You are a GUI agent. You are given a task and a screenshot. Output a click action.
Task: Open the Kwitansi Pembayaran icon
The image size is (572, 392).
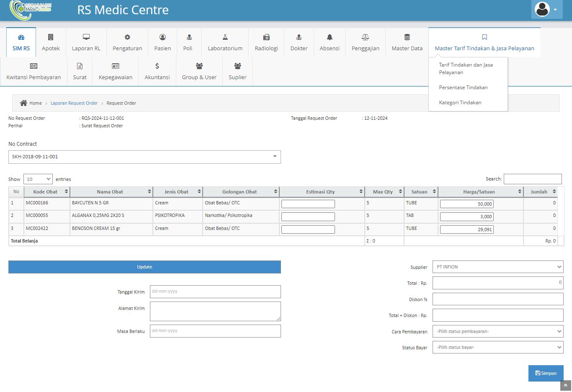(x=33, y=66)
